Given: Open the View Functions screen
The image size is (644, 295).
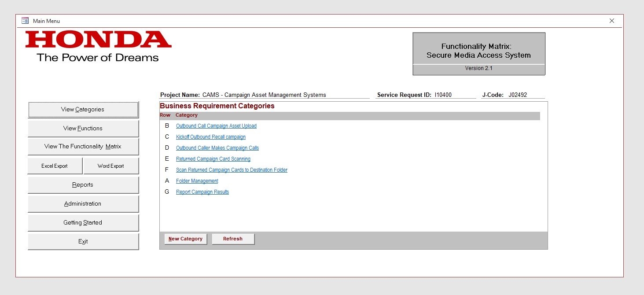Looking at the screenshot, I should [83, 129].
